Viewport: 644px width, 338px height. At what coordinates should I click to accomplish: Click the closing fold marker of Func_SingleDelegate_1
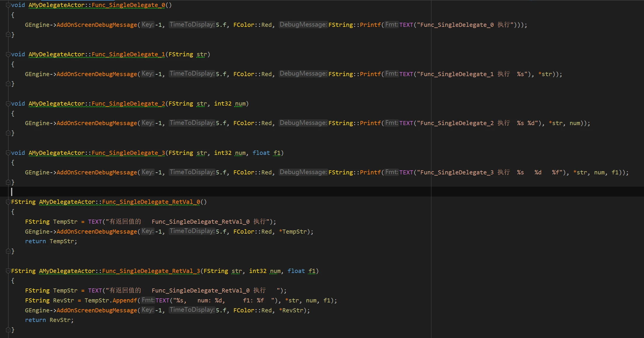[x=8, y=84]
